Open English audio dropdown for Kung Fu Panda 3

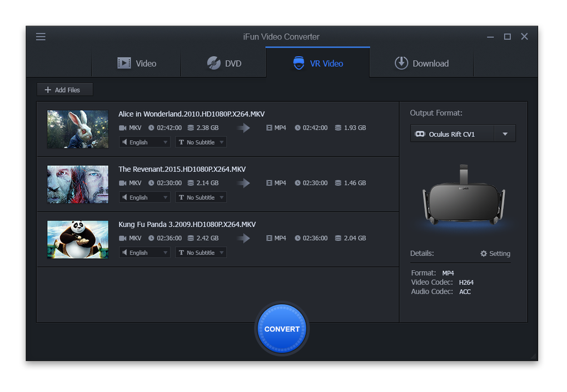click(x=145, y=252)
